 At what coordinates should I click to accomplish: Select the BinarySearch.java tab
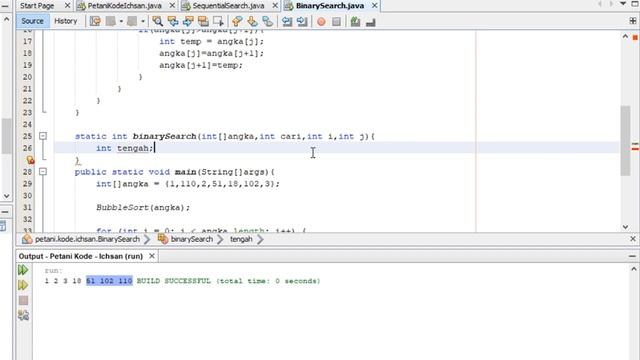coord(330,6)
